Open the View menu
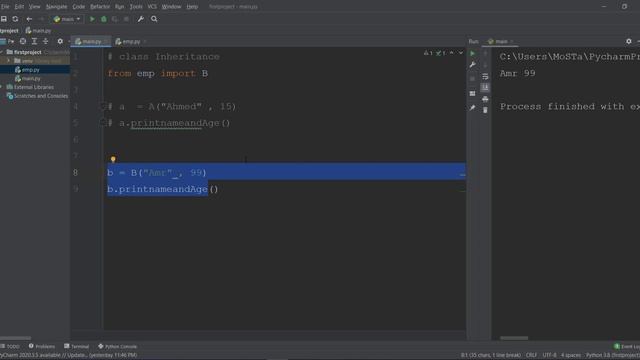The image size is (640, 360). point(34,7)
